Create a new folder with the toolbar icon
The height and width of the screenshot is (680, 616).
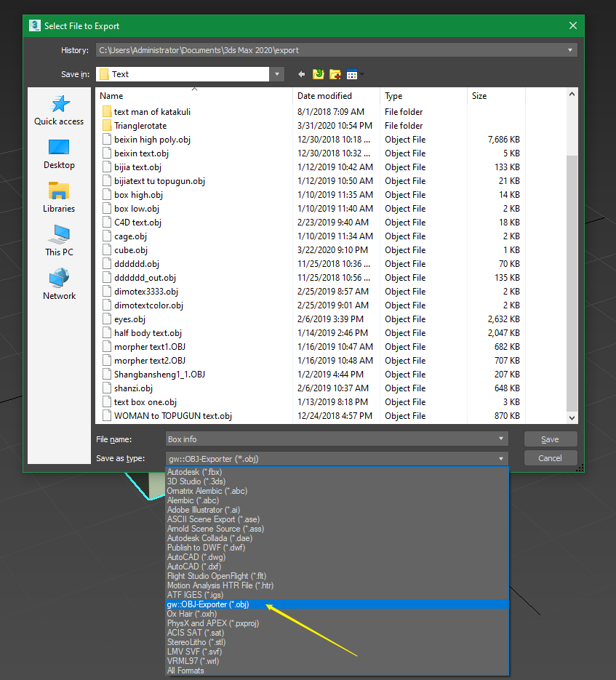(x=335, y=75)
